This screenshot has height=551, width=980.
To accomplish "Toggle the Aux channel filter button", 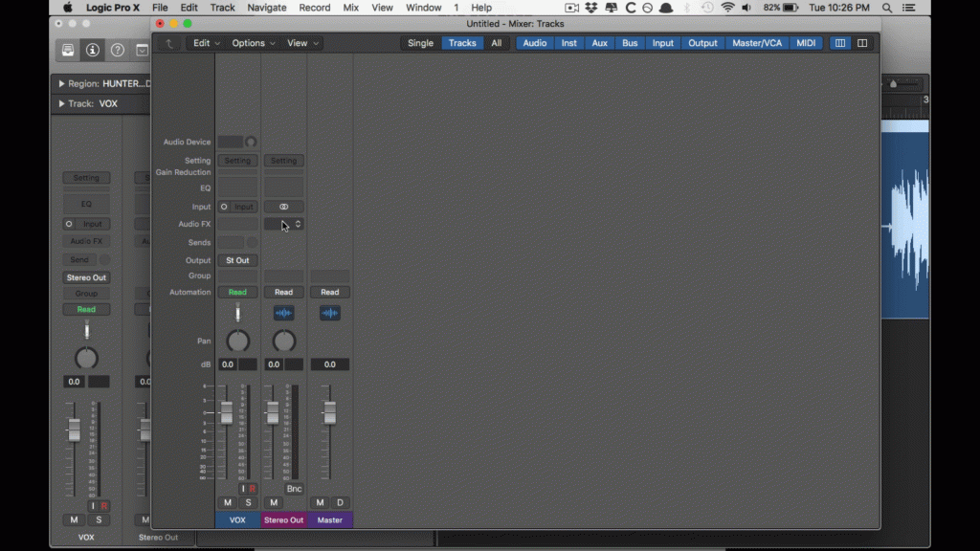I will 599,43.
